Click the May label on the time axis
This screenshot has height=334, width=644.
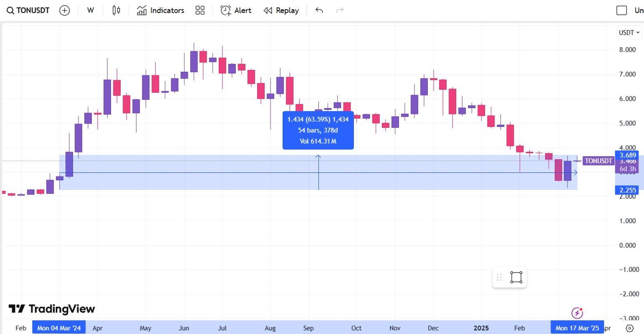[x=145, y=328]
